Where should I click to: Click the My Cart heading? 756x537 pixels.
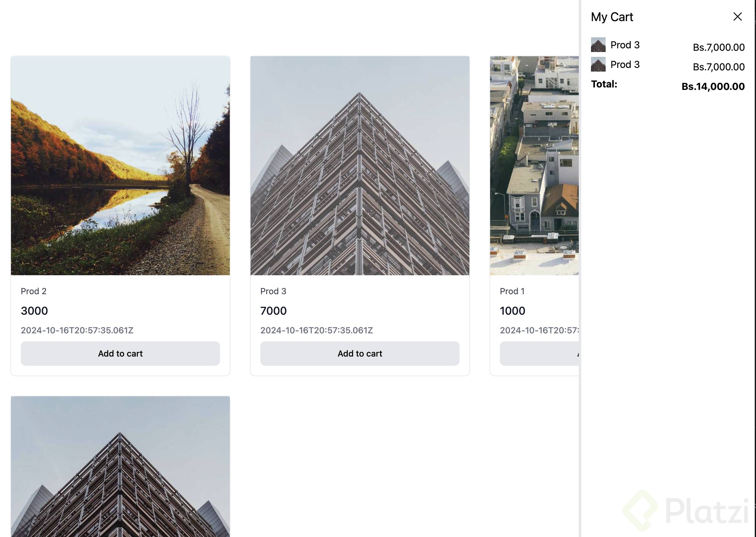pos(612,17)
